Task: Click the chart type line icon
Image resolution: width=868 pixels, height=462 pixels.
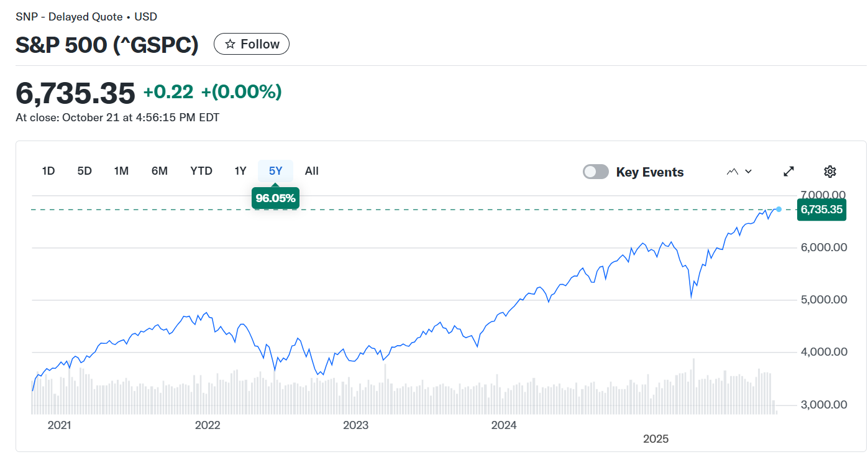Action: click(733, 172)
